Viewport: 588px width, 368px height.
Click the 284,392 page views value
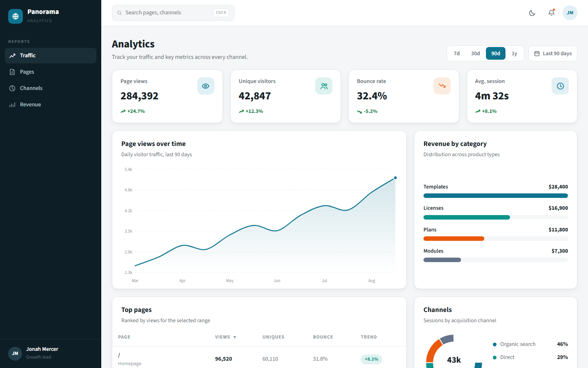(x=139, y=96)
